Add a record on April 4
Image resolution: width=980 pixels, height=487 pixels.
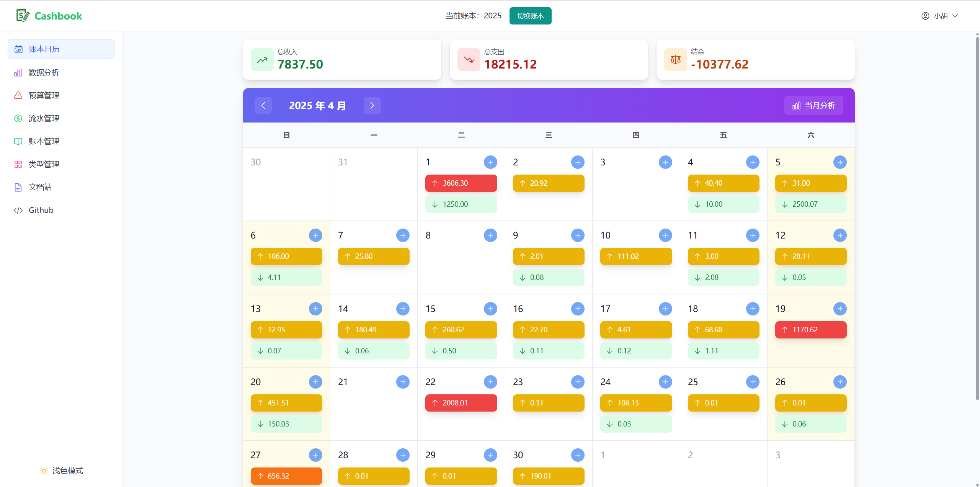point(753,162)
